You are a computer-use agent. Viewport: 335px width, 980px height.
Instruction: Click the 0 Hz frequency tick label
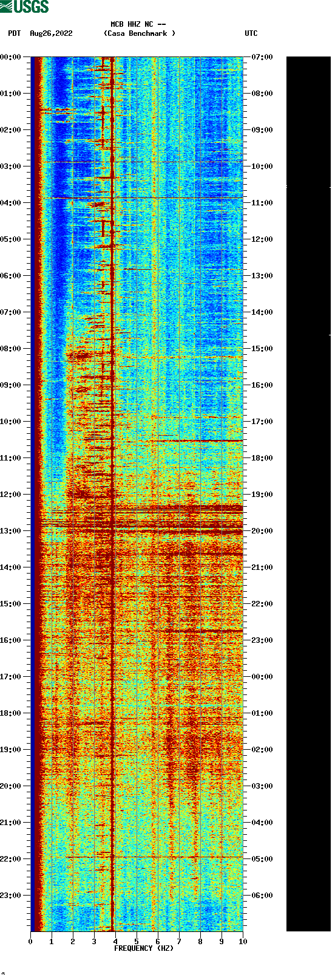[30, 942]
